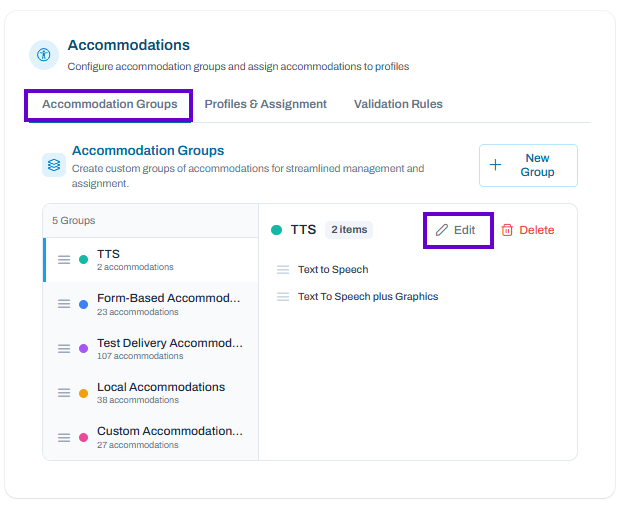Click the purple color dot of Test Delivery group
The width and height of the screenshot is (622, 505).
(x=83, y=349)
